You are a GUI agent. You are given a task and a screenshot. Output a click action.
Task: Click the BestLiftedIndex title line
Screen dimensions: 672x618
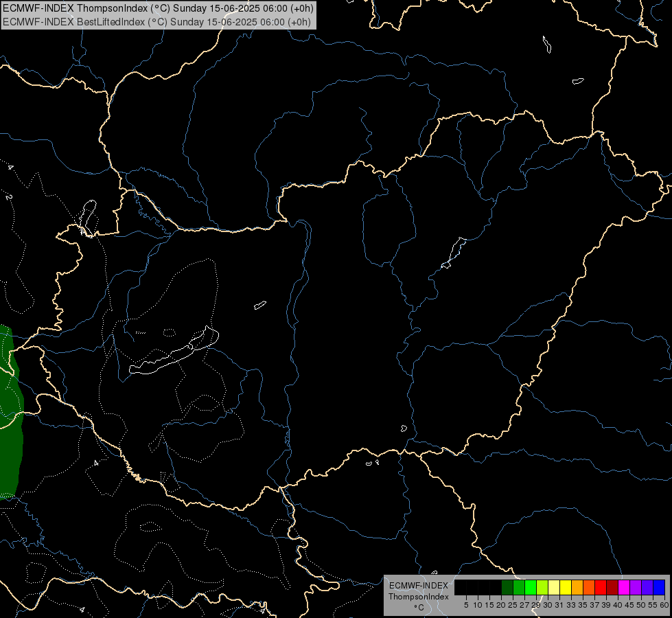pos(157,22)
